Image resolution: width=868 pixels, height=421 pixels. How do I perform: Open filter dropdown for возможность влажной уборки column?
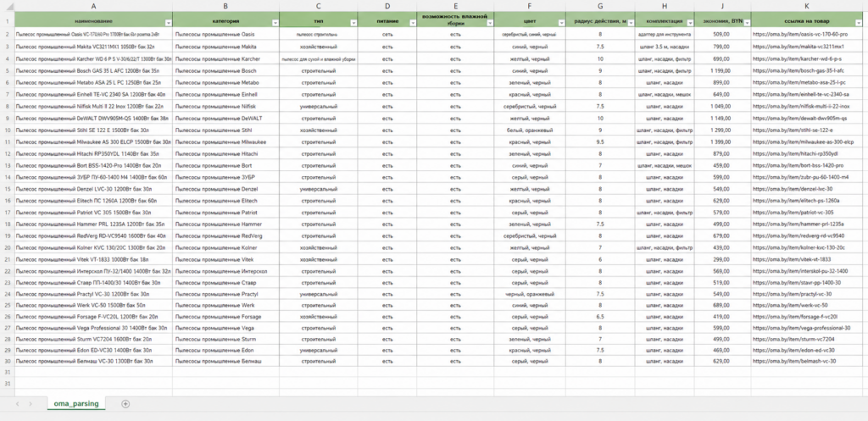tap(490, 23)
